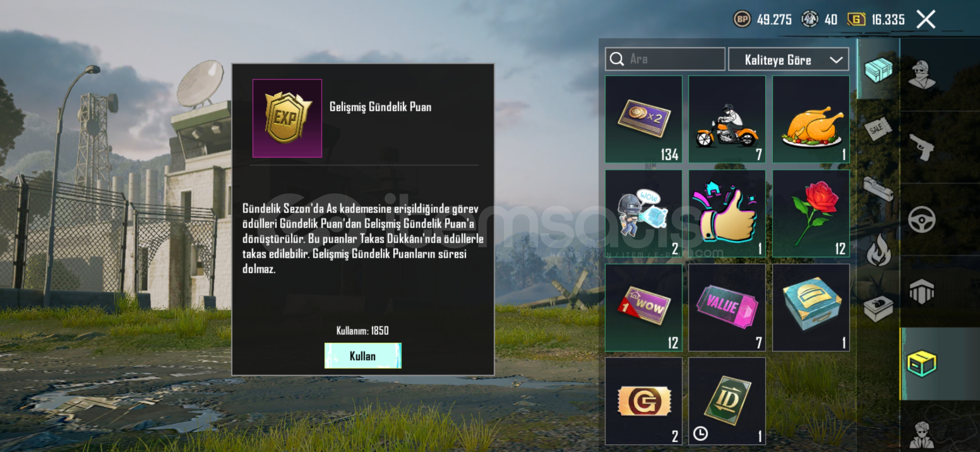Open the Kaliteye Göre sort dropdown
980x452 pixels.
coord(789,59)
